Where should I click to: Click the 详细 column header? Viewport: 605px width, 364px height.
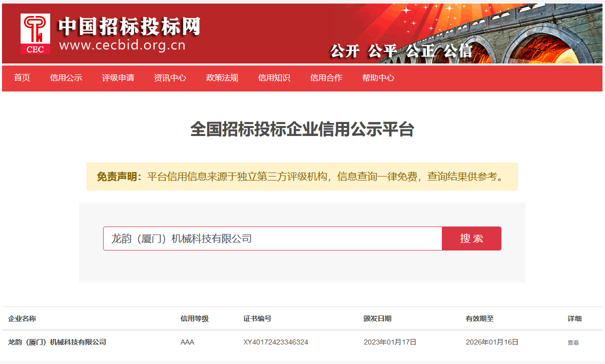pyautogui.click(x=574, y=318)
